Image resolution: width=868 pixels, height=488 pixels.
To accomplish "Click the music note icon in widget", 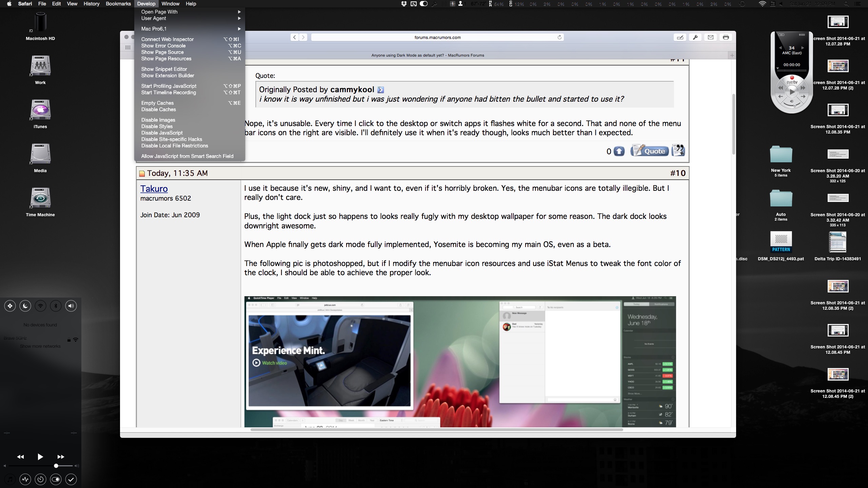I will (x=10, y=479).
